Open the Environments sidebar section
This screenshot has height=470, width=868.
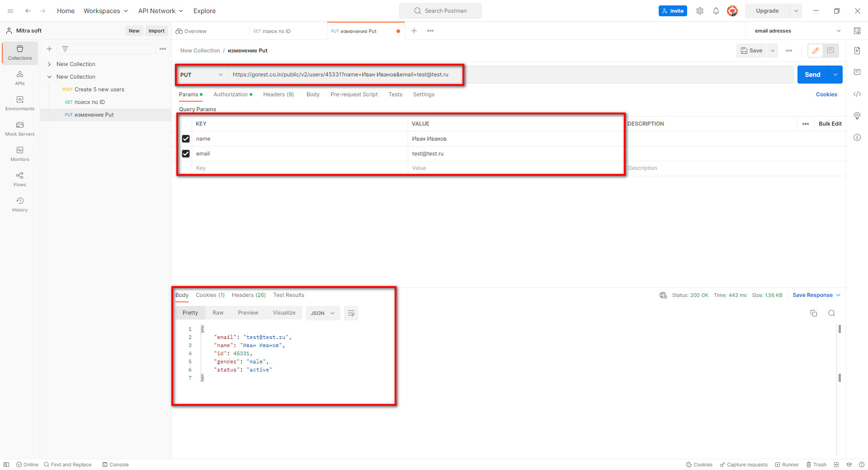tap(20, 103)
